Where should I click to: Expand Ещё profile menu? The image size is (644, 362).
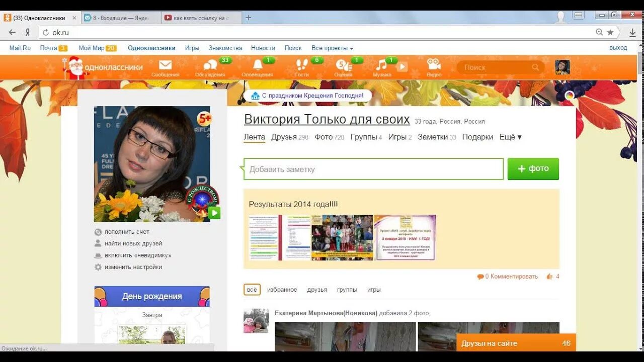(510, 137)
